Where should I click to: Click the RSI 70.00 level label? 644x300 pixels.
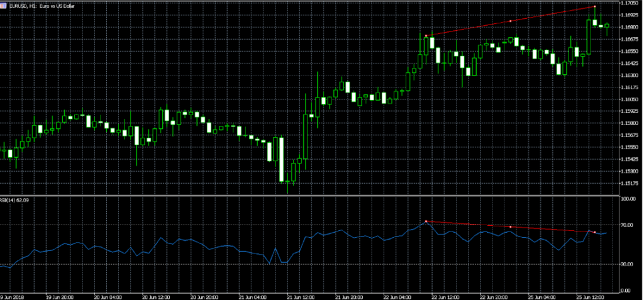[628, 225]
